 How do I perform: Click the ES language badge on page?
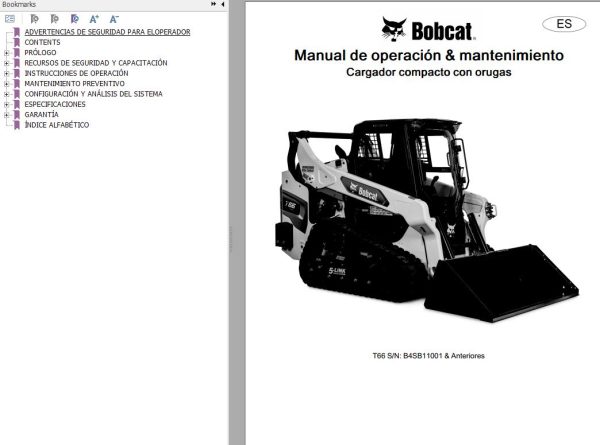point(564,24)
